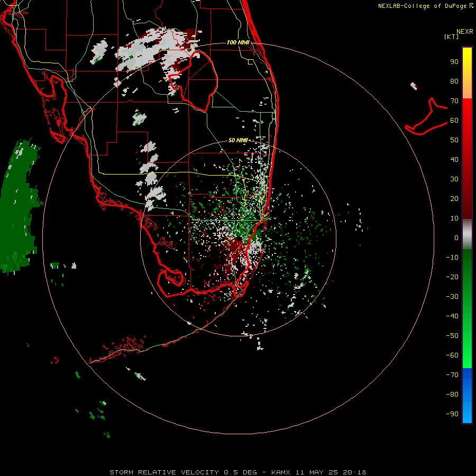Click the 100 NMI range ring label
The width and height of the screenshot is (476, 476).
tap(238, 42)
